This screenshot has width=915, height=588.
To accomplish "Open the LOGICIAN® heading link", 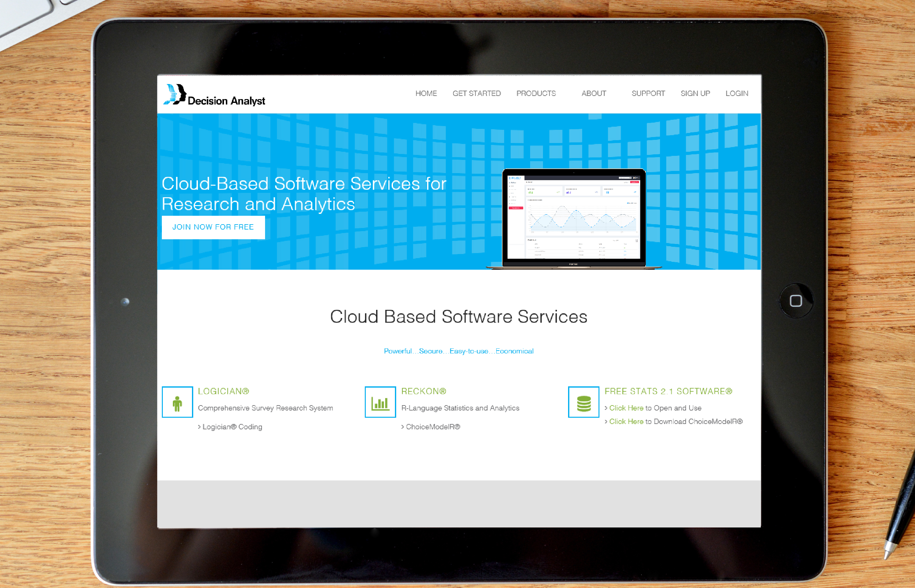I will click(223, 391).
